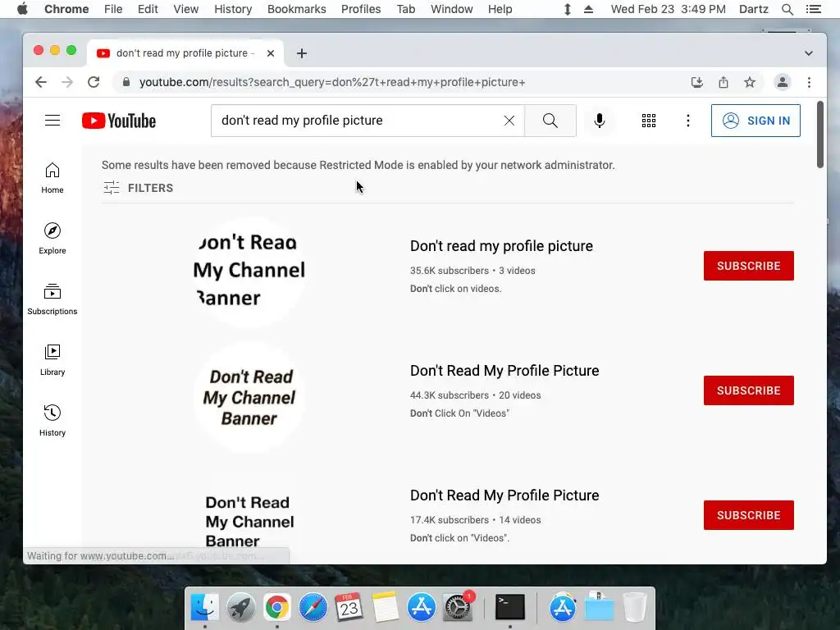Open the File menu
This screenshot has height=630, width=840.
pyautogui.click(x=113, y=9)
